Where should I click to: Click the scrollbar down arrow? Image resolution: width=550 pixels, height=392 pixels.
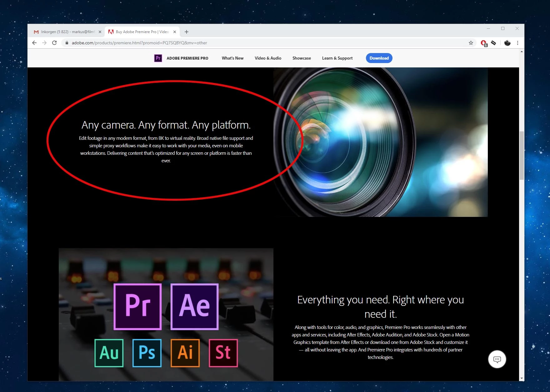[522, 379]
